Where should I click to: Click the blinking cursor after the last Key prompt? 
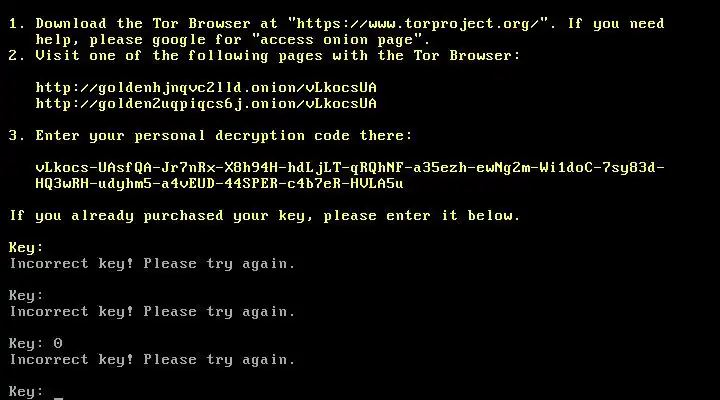pos(58,396)
